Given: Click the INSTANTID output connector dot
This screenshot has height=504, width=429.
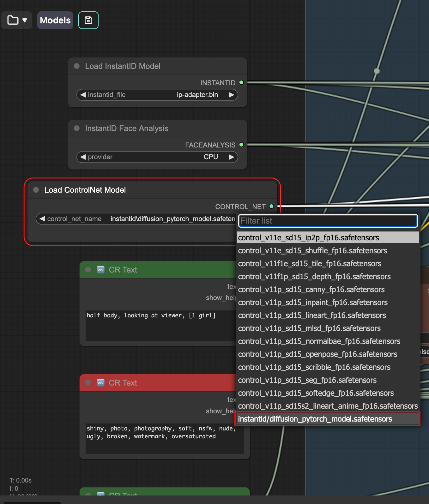Looking at the screenshot, I should tap(241, 83).
